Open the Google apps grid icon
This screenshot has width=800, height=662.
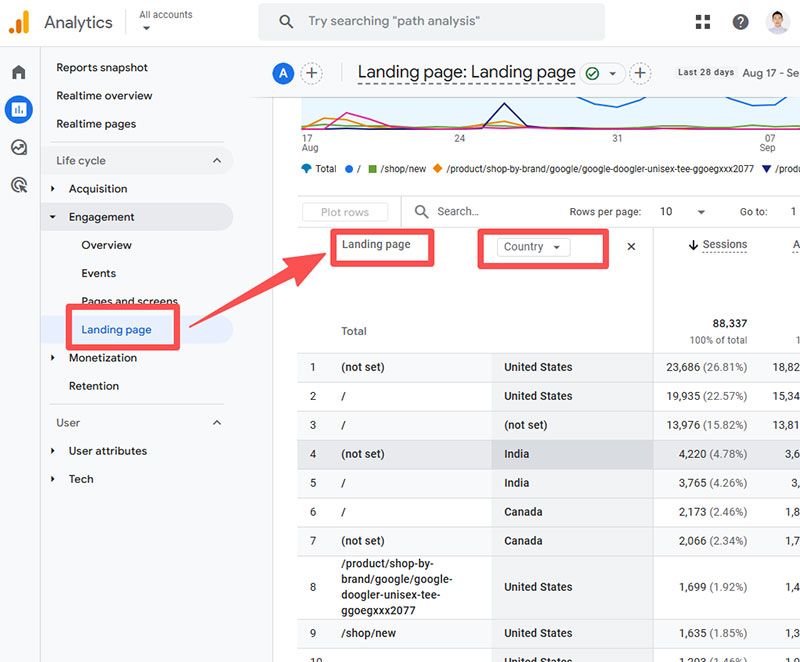703,22
